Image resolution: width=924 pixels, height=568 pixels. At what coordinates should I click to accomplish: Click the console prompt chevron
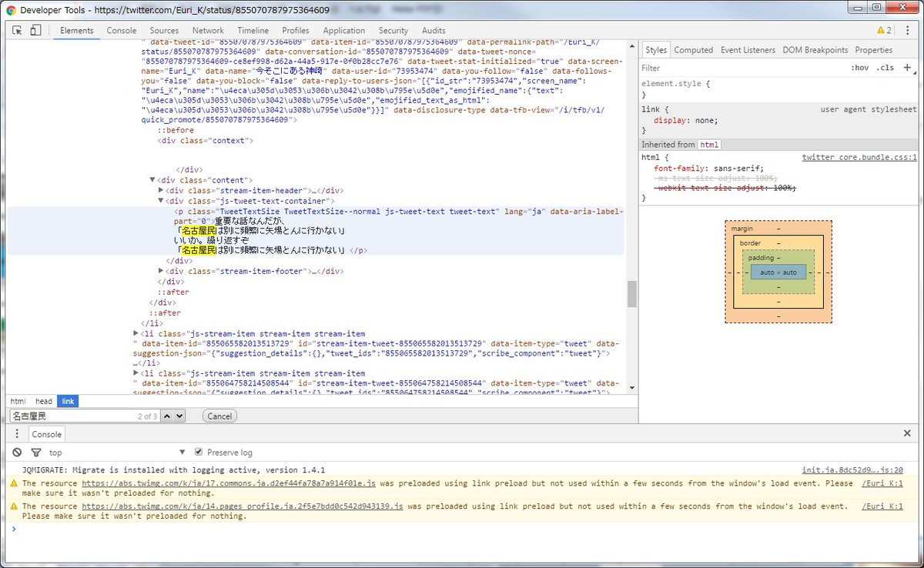[x=14, y=529]
